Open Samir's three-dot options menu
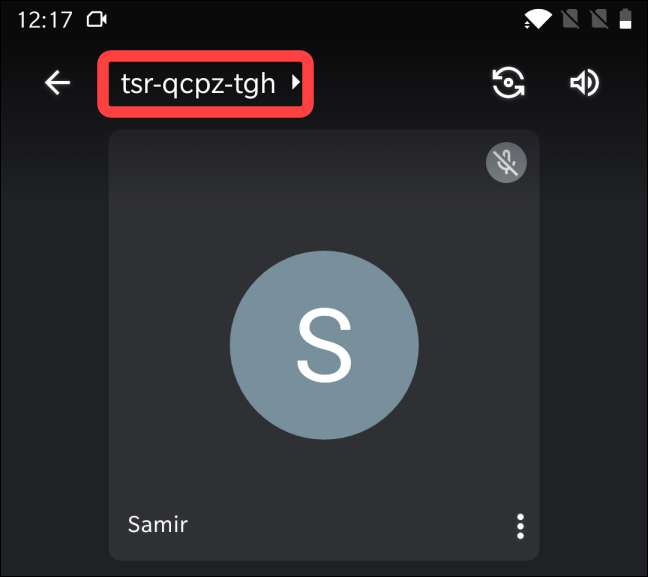This screenshot has height=577, width=648. click(520, 526)
